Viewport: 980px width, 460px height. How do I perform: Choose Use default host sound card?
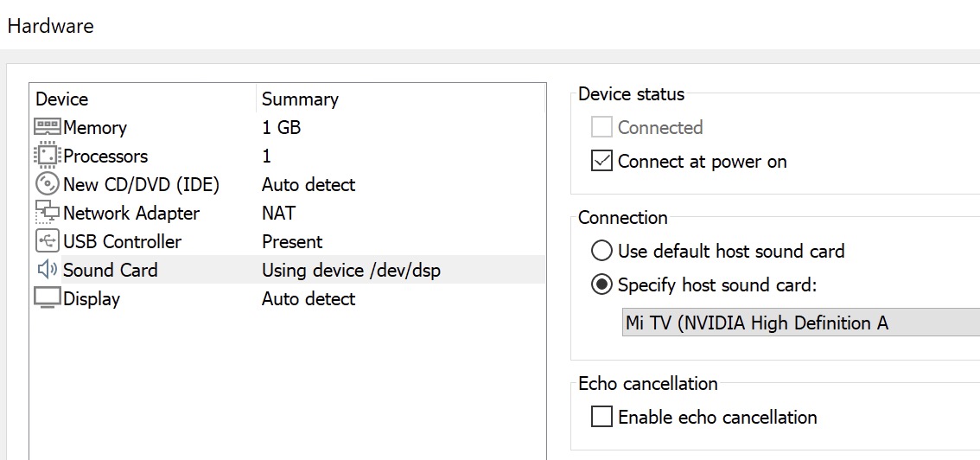[601, 251]
